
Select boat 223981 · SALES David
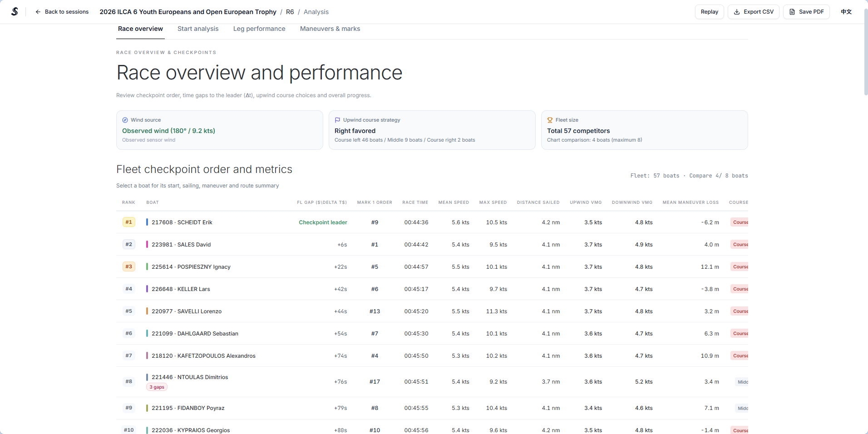[181, 245]
